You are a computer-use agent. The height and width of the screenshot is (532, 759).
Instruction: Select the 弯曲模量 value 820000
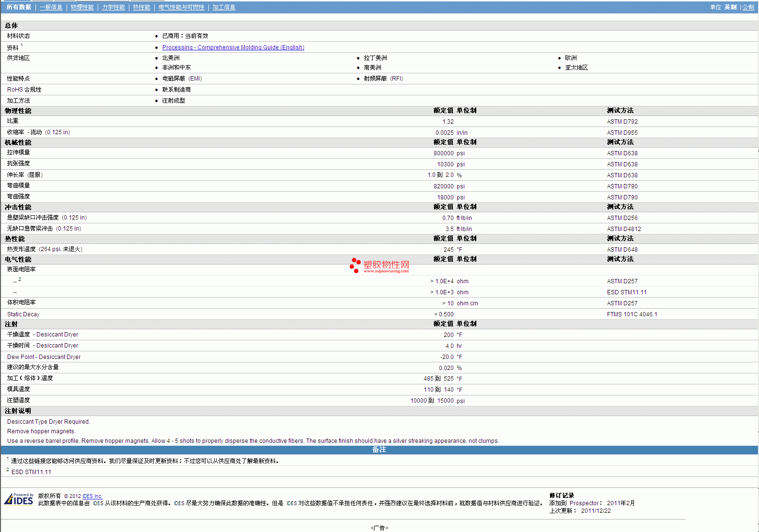[x=444, y=186]
